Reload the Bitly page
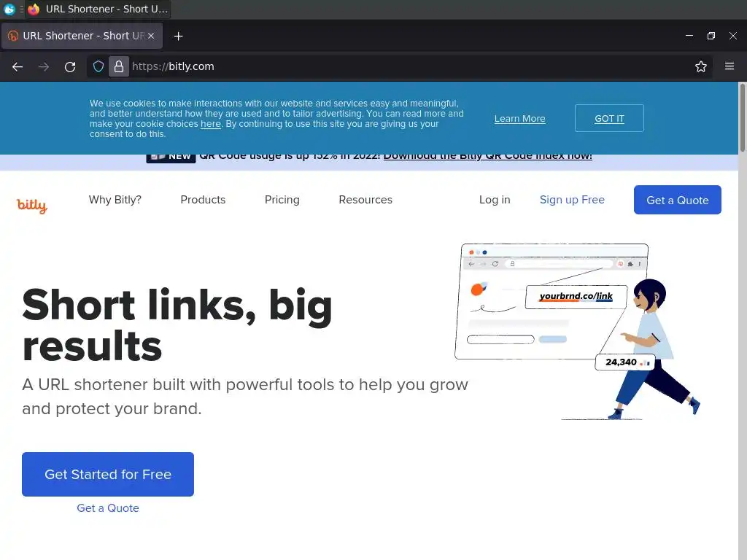747x560 pixels. click(70, 66)
